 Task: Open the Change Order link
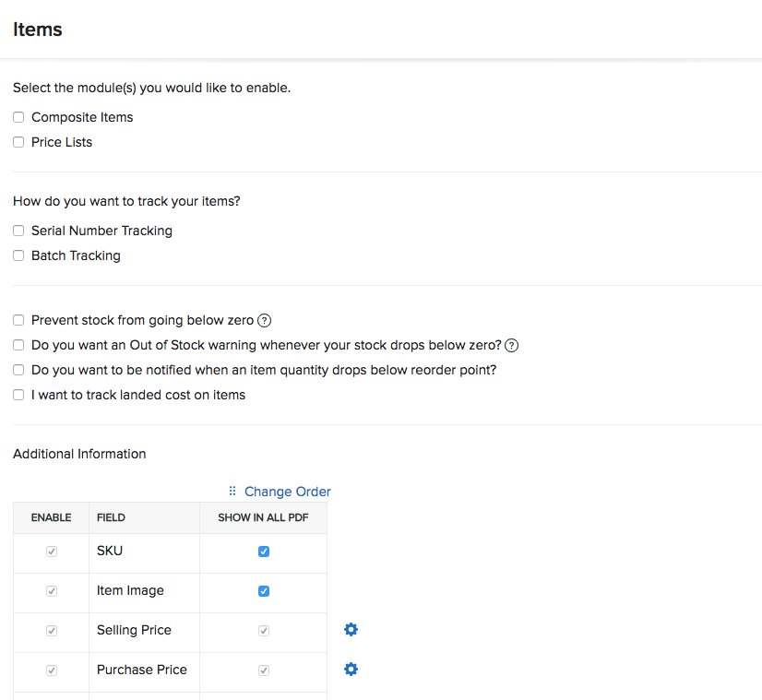(287, 492)
